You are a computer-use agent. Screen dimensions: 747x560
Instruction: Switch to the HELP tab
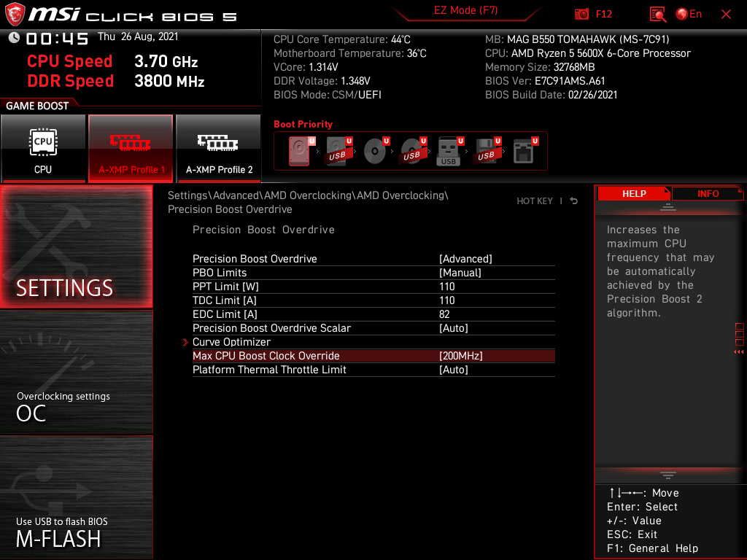pyautogui.click(x=634, y=193)
